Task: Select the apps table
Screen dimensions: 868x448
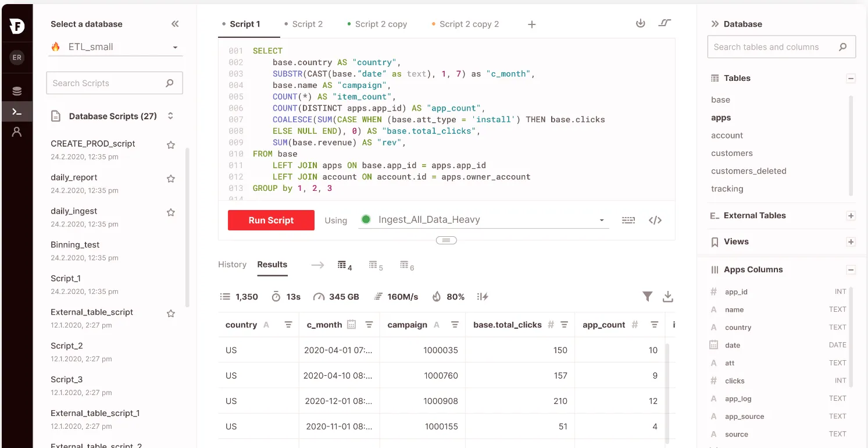Action: tap(721, 118)
